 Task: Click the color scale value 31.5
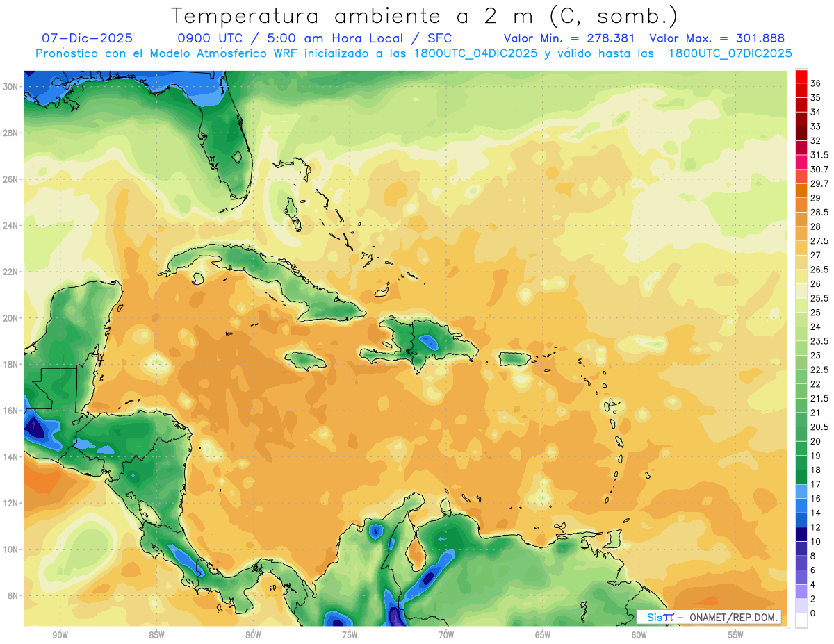(x=819, y=155)
